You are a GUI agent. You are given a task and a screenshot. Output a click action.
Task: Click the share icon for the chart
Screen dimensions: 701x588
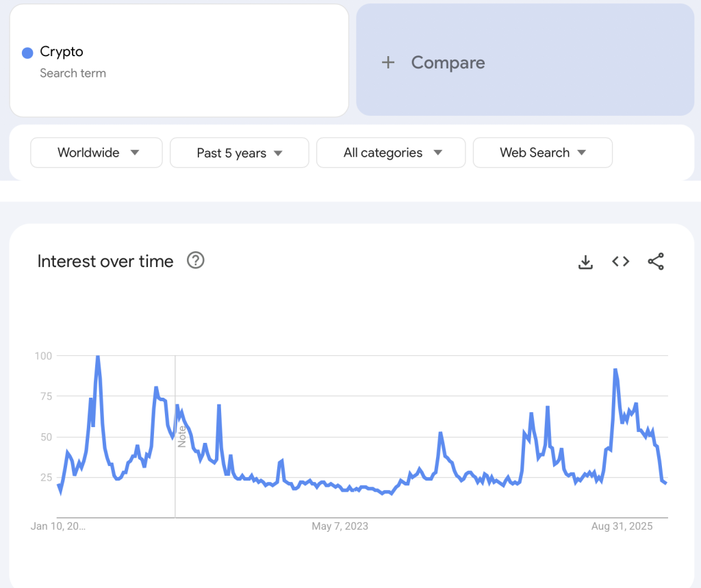point(656,261)
